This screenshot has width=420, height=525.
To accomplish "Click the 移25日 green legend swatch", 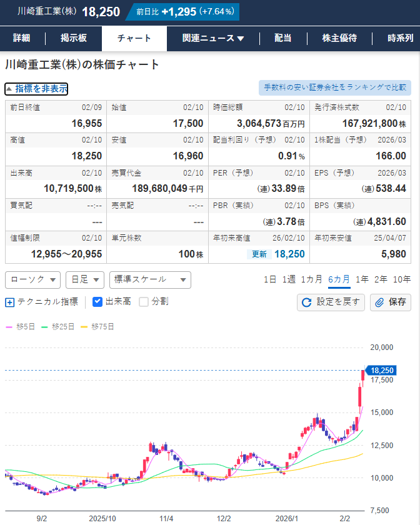I will click(x=44, y=327).
